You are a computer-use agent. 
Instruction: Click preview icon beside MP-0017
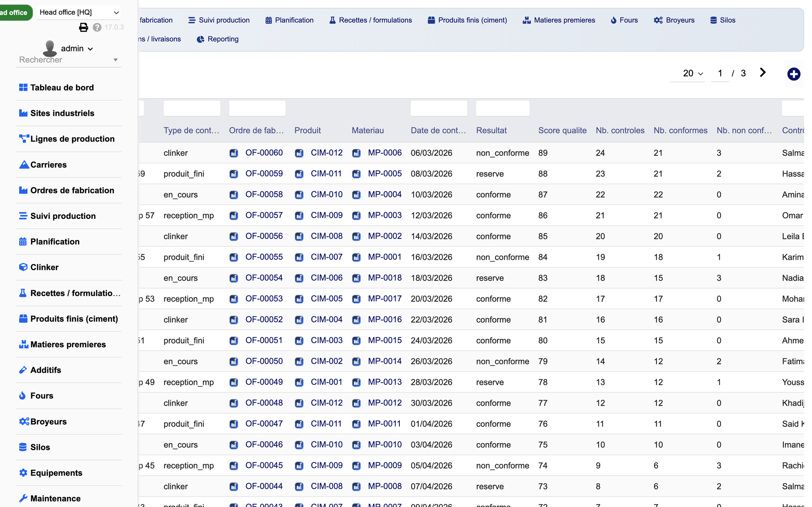pyautogui.click(x=356, y=299)
